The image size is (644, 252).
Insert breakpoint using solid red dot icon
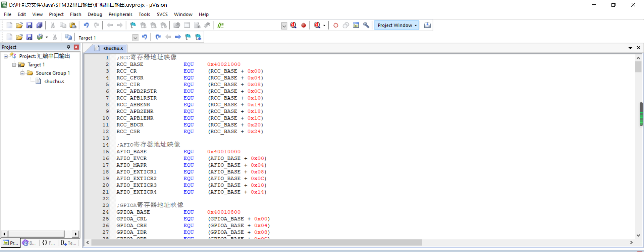[x=304, y=25]
